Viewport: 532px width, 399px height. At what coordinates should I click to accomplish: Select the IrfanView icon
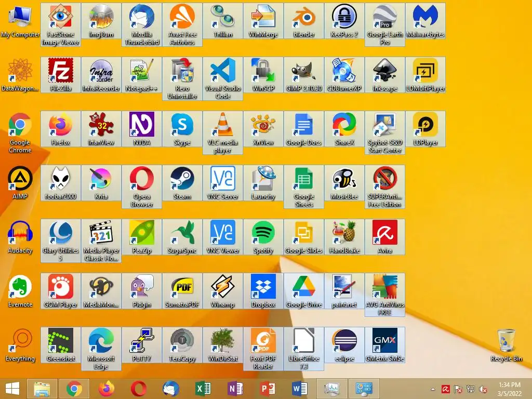[x=101, y=129]
